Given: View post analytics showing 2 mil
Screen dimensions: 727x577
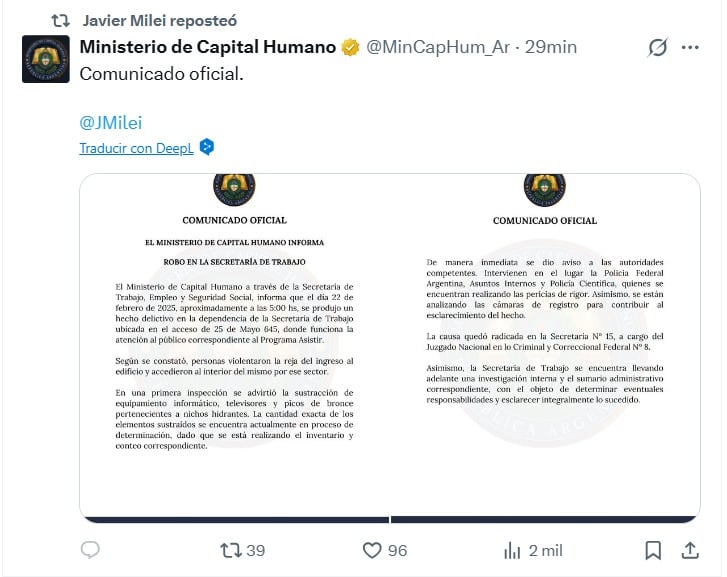Looking at the screenshot, I should pos(513,550).
